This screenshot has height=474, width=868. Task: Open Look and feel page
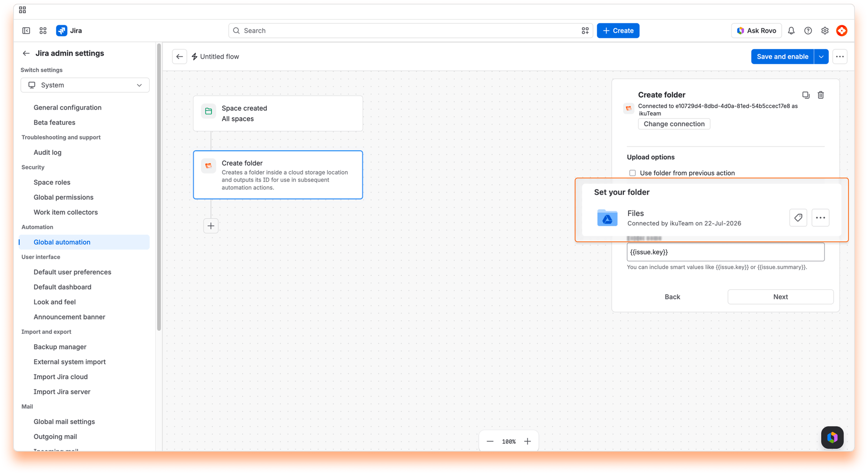(54, 302)
